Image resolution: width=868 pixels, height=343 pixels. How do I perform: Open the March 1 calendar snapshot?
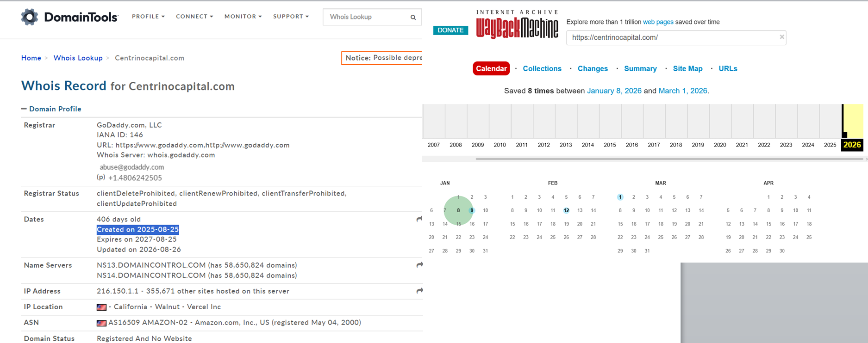tap(620, 197)
